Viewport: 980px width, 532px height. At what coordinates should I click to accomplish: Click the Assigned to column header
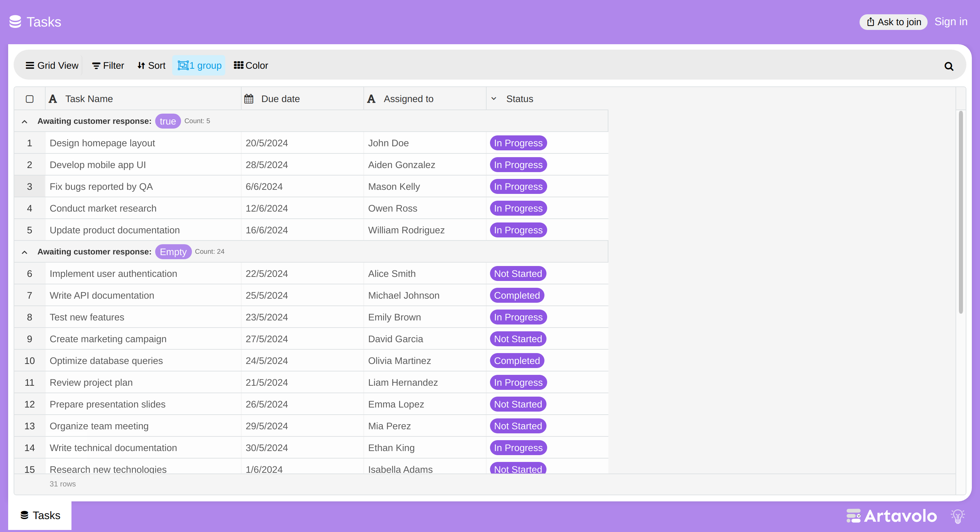click(425, 99)
